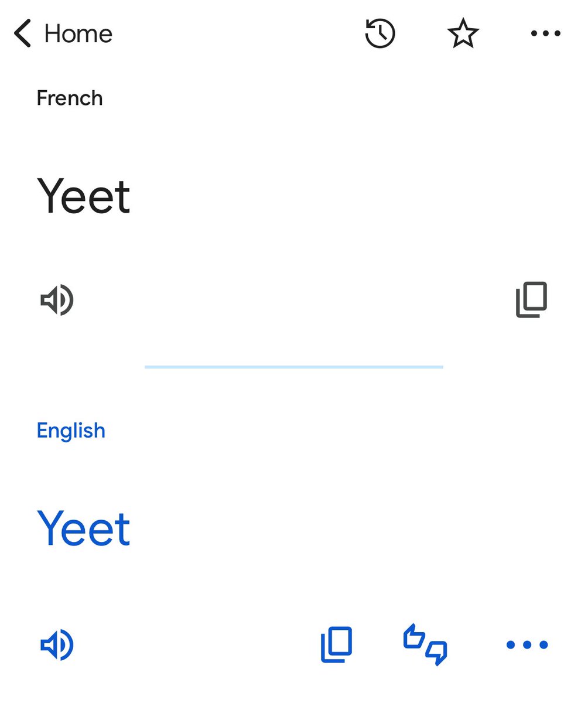Copy the French source text
The width and height of the screenshot is (588, 703).
[x=531, y=300]
